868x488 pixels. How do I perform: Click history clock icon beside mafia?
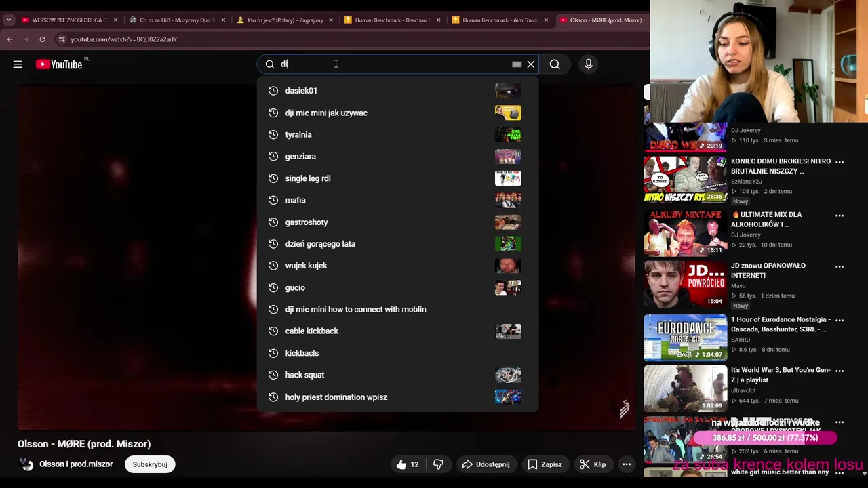273,200
